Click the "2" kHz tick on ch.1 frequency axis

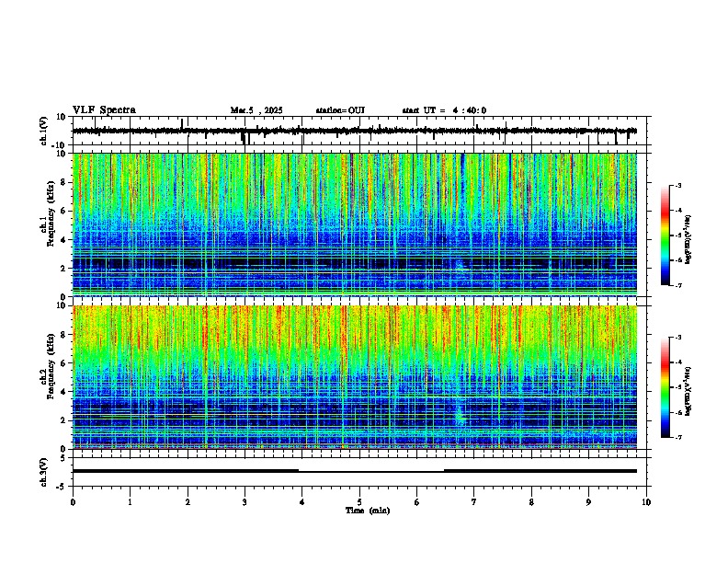[x=64, y=268]
